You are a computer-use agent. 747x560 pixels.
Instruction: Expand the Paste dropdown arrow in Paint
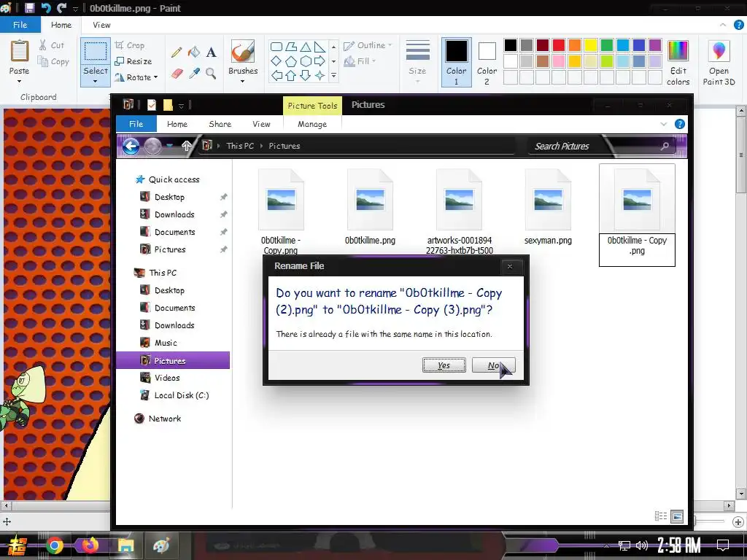20,82
